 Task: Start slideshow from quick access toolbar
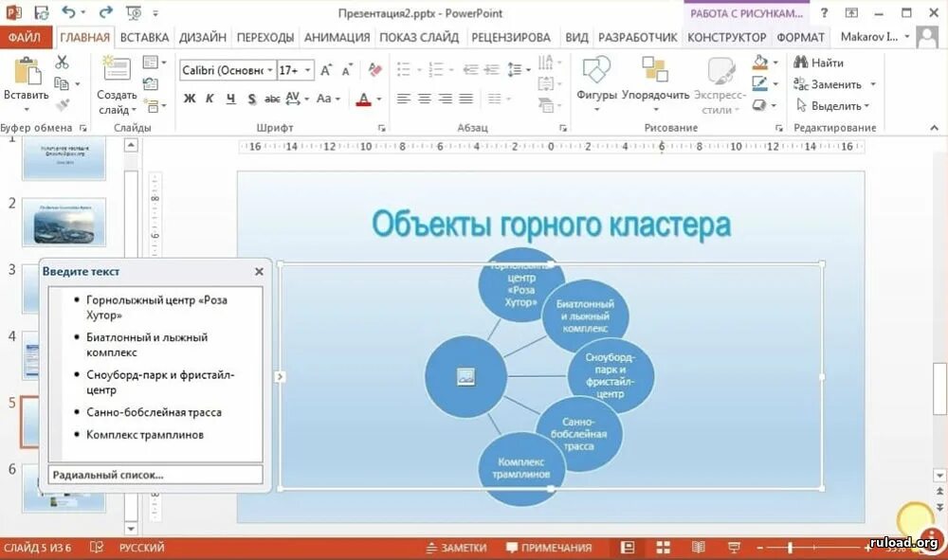point(134,12)
